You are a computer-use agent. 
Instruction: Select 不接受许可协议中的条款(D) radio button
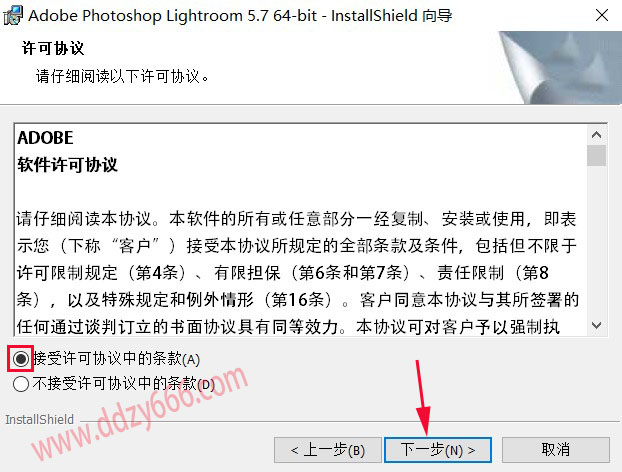21,384
